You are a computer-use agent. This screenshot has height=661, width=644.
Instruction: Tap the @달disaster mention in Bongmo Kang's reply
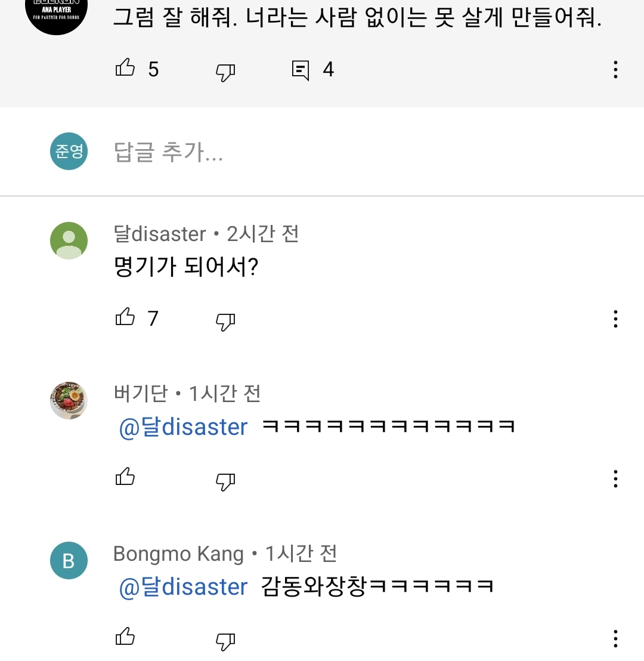(x=183, y=587)
